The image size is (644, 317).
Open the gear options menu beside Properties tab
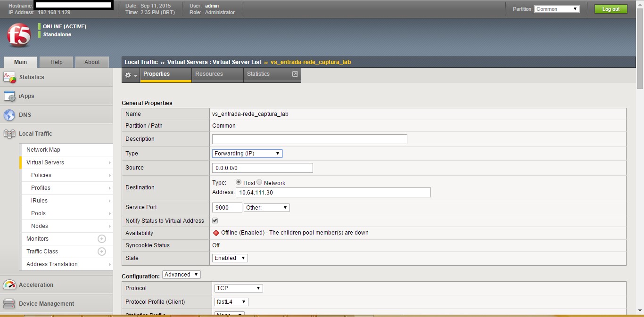130,74
